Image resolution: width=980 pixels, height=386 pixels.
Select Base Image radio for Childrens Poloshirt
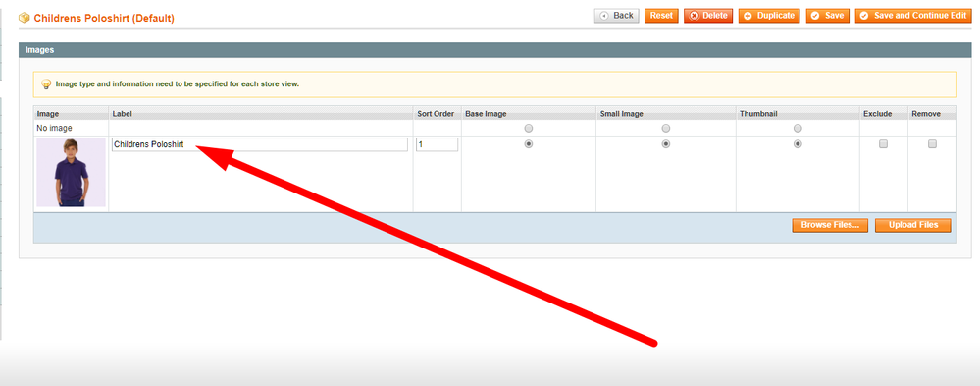(529, 143)
